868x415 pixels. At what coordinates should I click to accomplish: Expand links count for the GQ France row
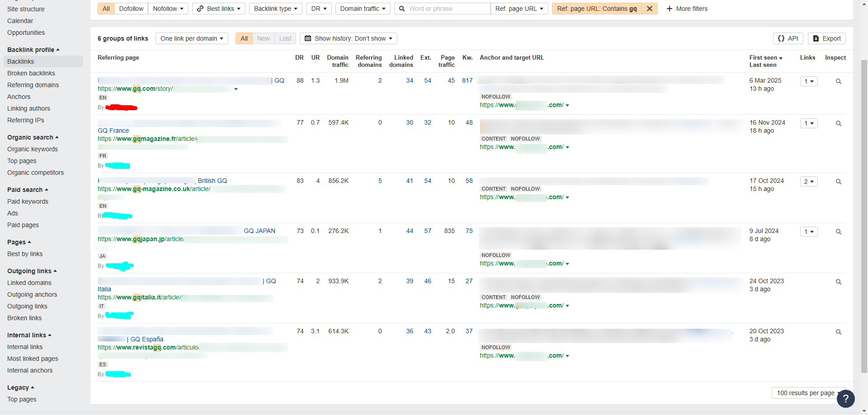pos(808,123)
